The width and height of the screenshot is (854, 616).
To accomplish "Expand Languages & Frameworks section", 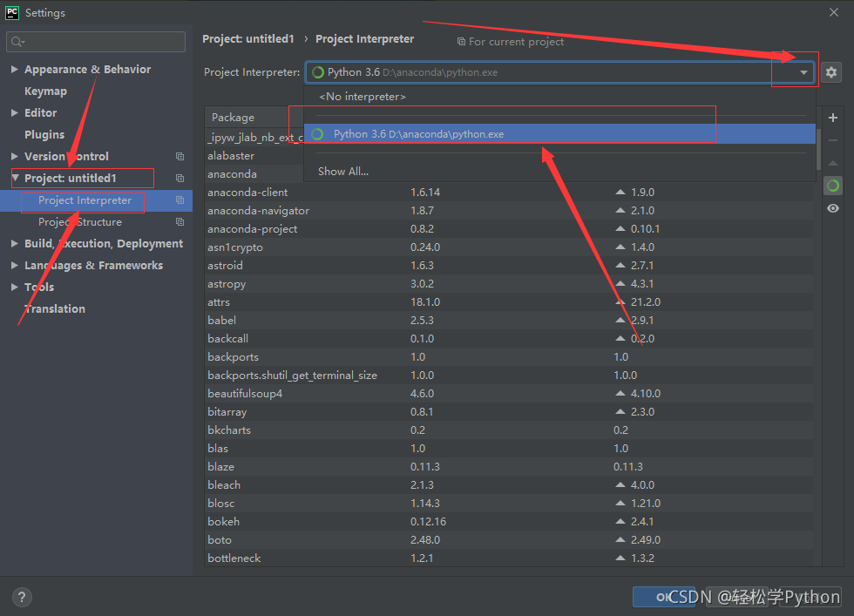I will click(15, 265).
